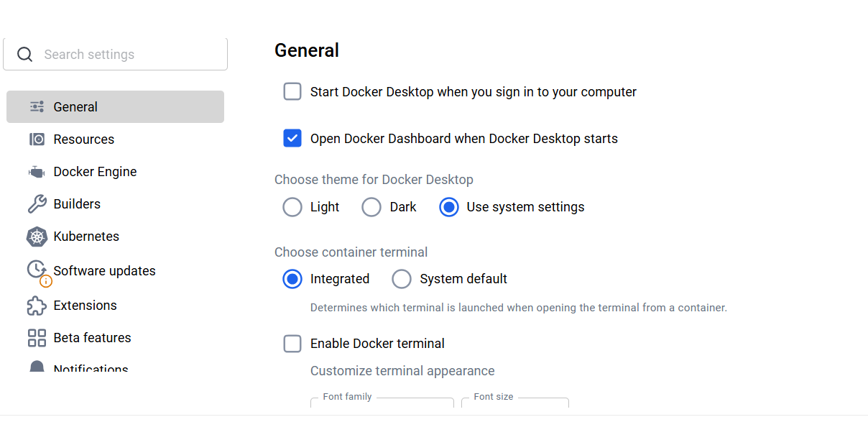Screen dimensions: 868x440
Task: Open the General settings section
Action: (x=115, y=106)
